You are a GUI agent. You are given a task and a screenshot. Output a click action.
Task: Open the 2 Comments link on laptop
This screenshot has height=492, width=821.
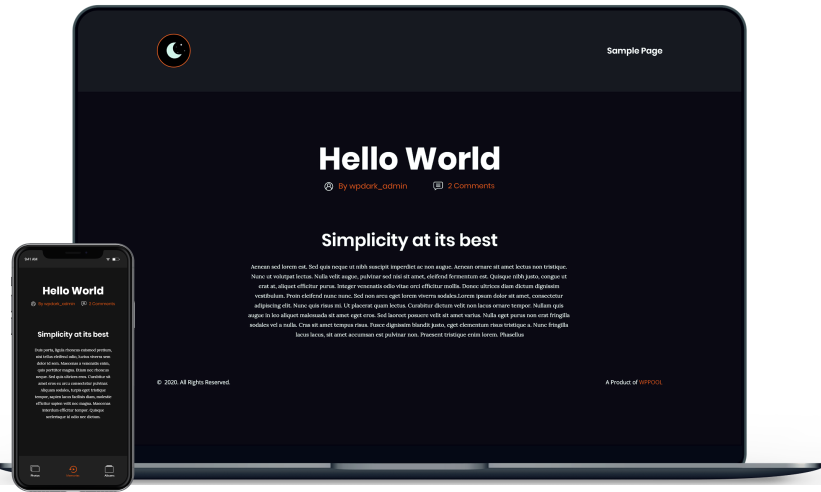point(471,186)
